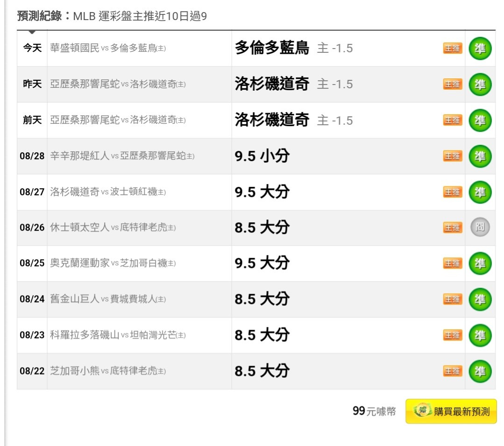
Task: Click the 08/24 date cell
Action: [32, 299]
